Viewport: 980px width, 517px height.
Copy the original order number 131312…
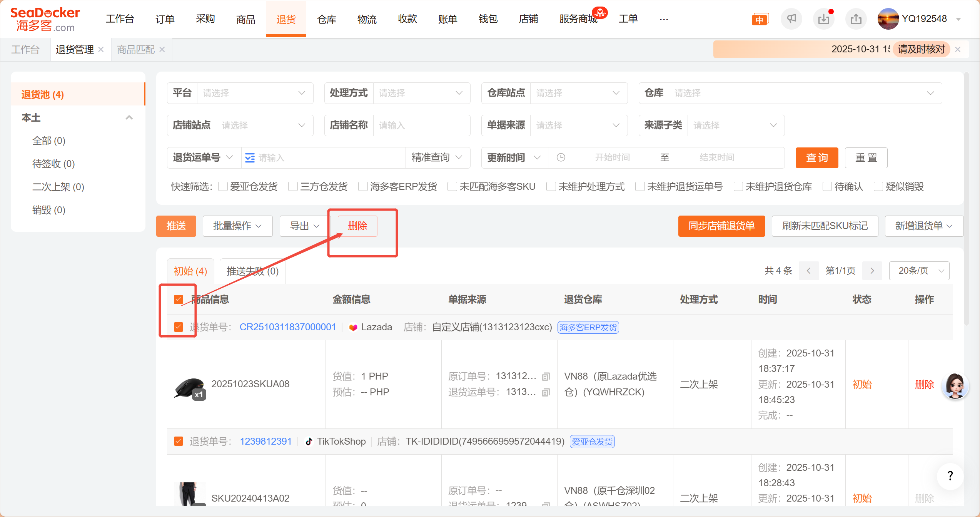click(546, 376)
